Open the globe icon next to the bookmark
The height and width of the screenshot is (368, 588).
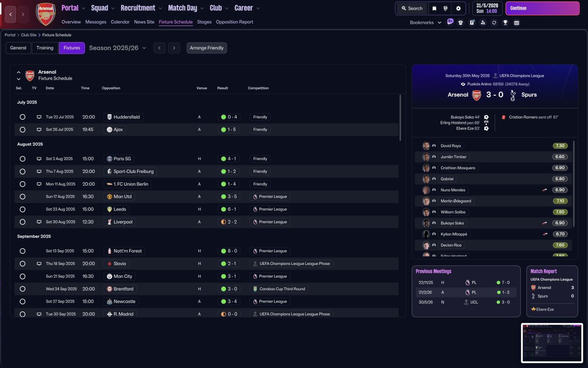446,8
